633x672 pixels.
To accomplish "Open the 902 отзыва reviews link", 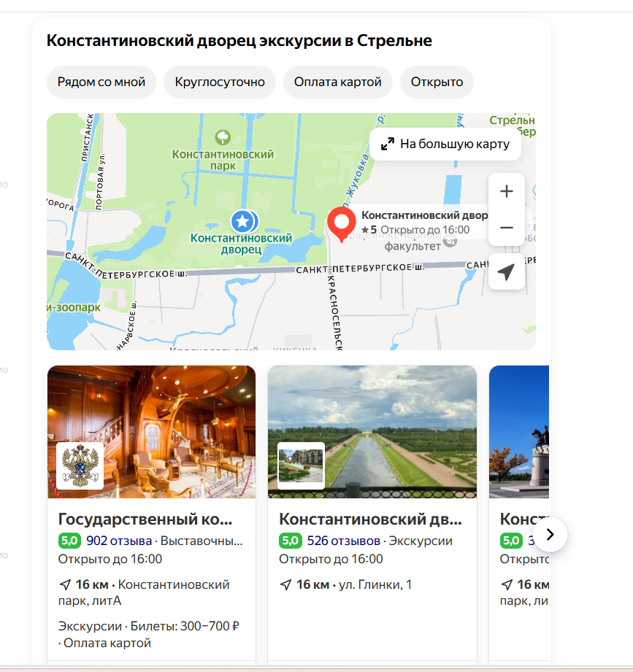I will tap(119, 541).
